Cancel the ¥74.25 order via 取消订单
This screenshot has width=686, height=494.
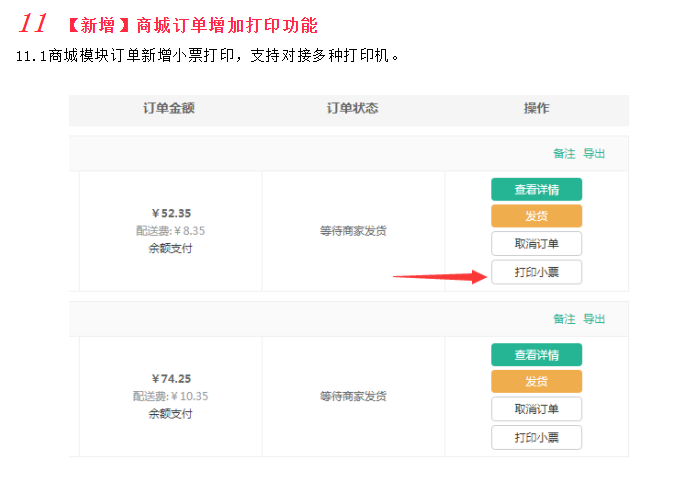coord(536,409)
